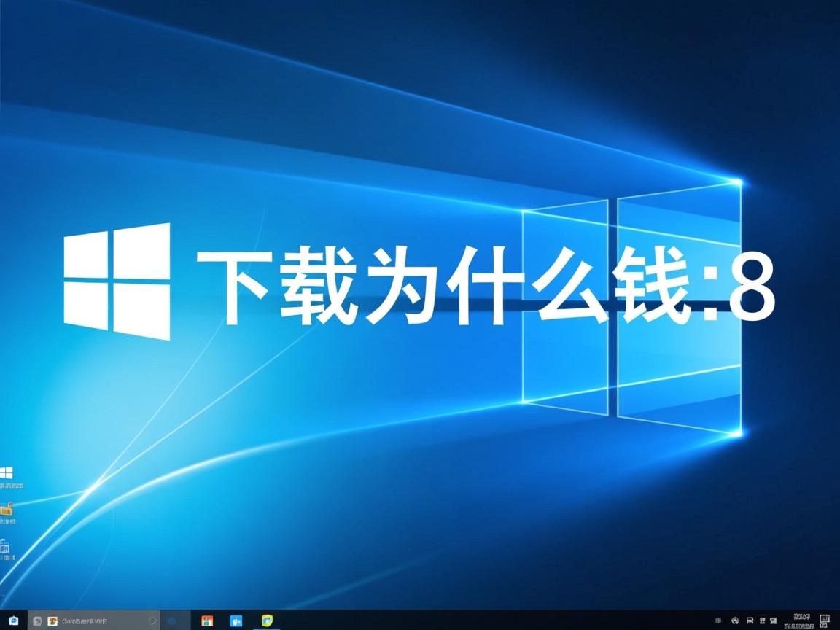The width and height of the screenshot is (840, 630).
Task: Open the folder shortcut on the desktop
Action: pyautogui.click(x=9, y=509)
